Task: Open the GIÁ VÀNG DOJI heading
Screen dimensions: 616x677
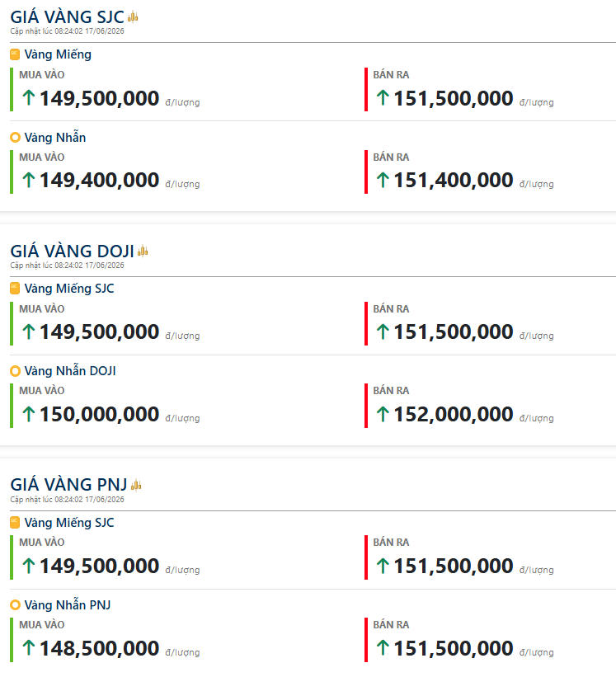Action: tap(72, 251)
